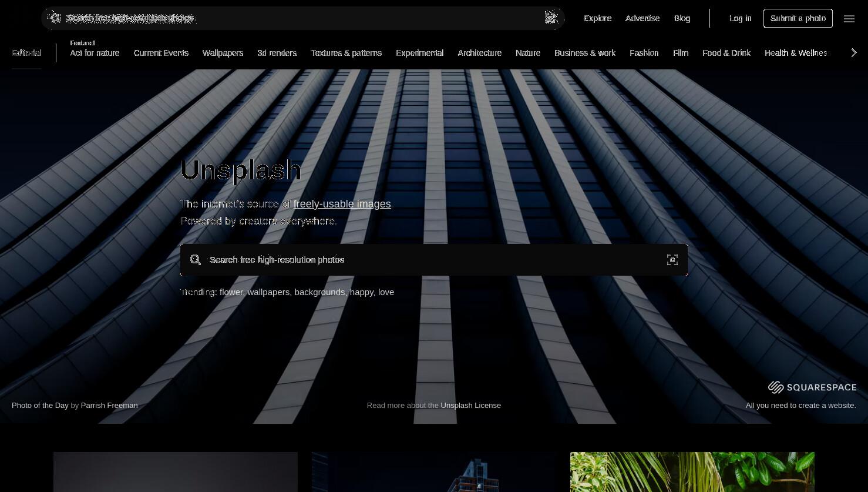The image size is (868, 492).
Task: Open Act for nature topic
Action: tap(95, 53)
